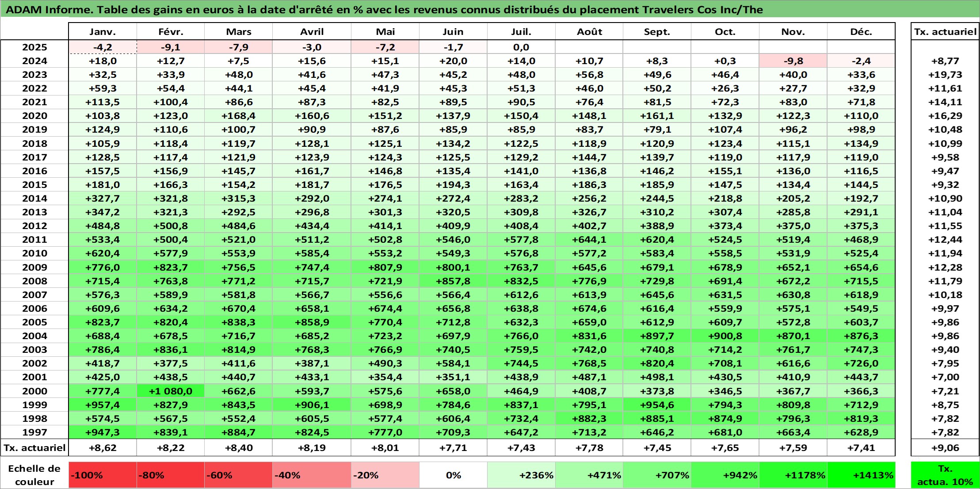Click the 'Mars' column header
Viewport: 980px width, 489px height.
[x=238, y=31]
